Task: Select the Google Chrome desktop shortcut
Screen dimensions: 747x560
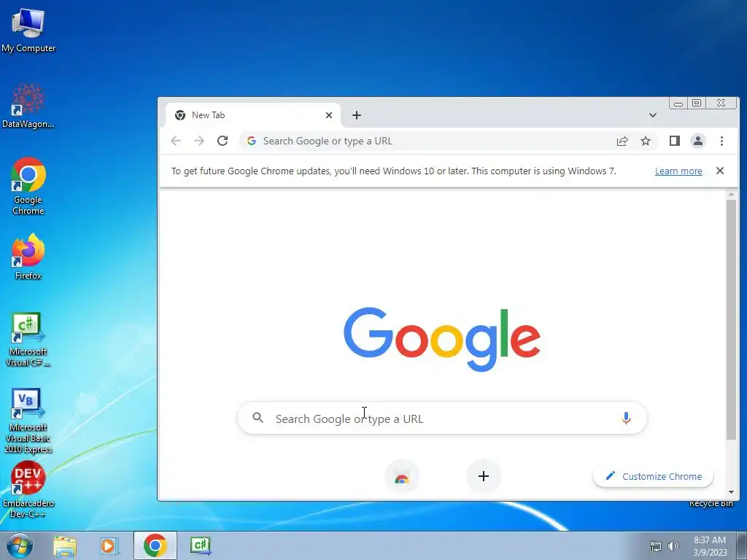Action: pos(28,186)
